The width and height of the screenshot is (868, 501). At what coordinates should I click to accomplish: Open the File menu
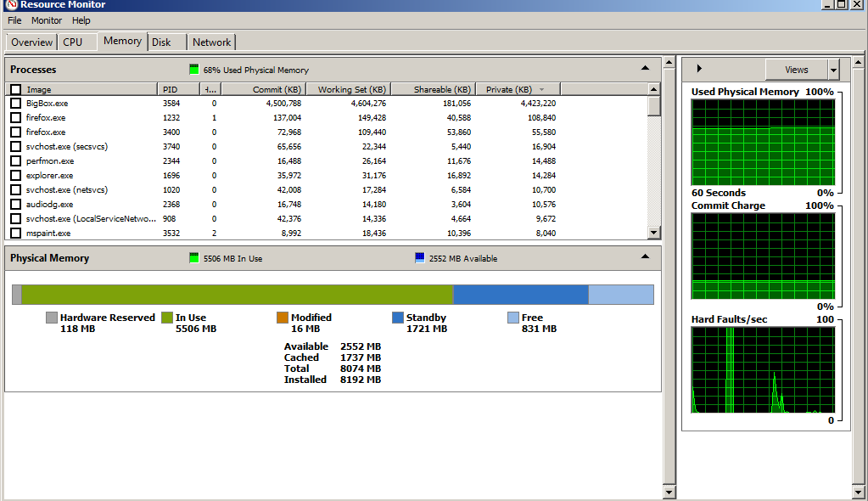pos(14,20)
